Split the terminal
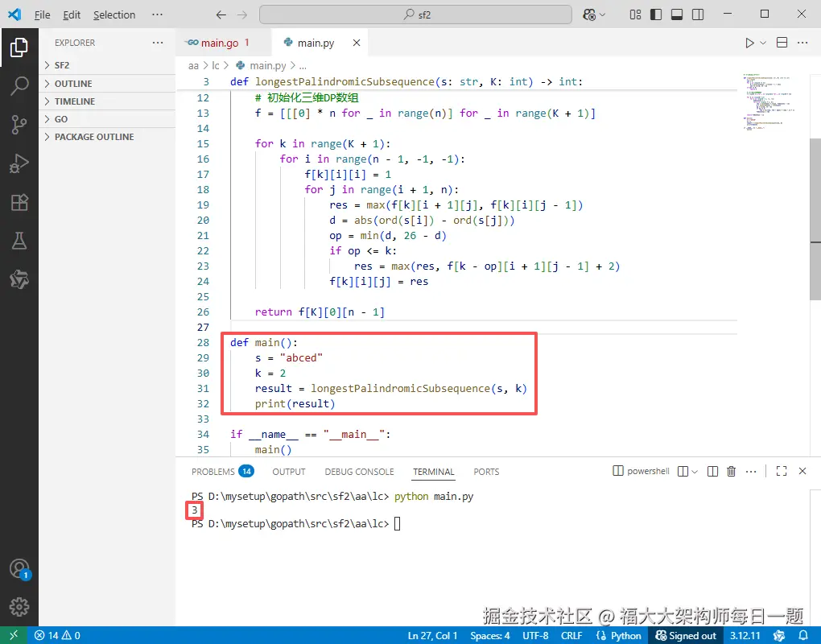 pyautogui.click(x=712, y=472)
